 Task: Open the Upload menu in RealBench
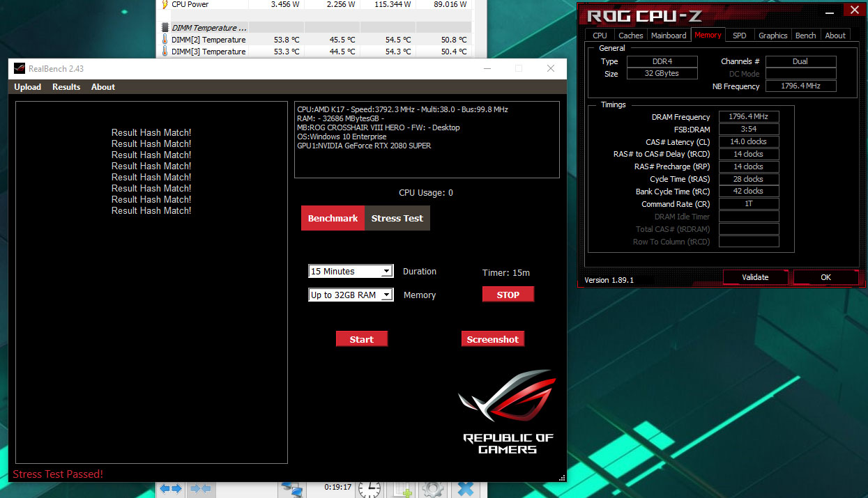pyautogui.click(x=28, y=87)
